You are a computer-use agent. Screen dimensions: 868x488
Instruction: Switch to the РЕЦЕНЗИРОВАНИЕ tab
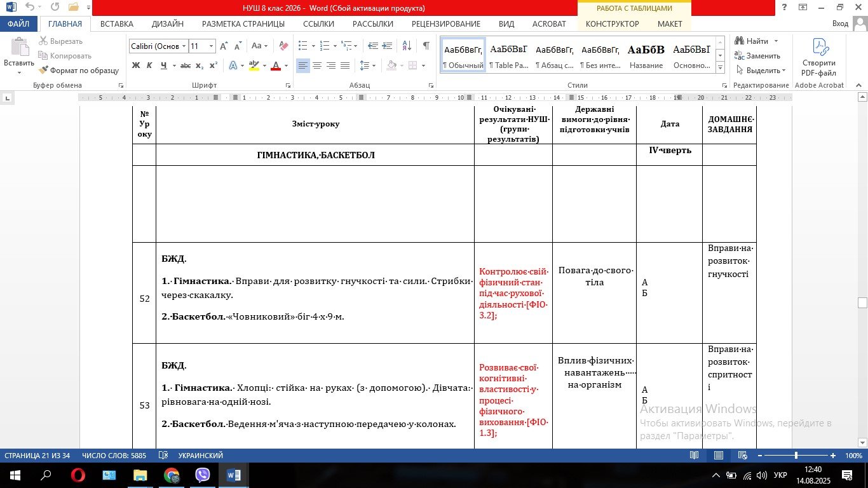(445, 24)
